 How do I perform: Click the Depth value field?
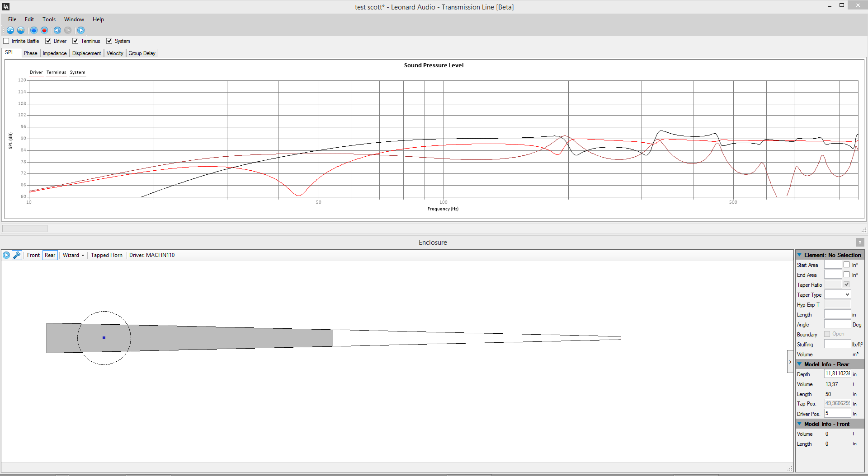point(837,374)
